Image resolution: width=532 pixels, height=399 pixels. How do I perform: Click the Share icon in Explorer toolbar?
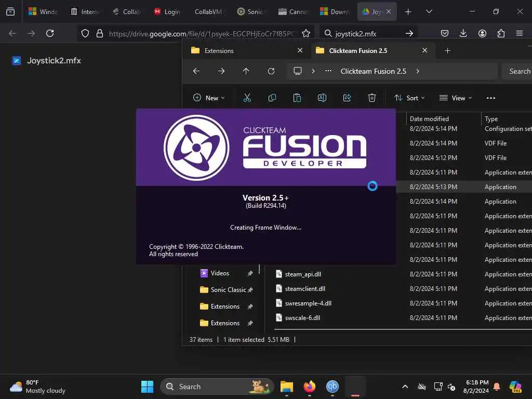(x=347, y=98)
